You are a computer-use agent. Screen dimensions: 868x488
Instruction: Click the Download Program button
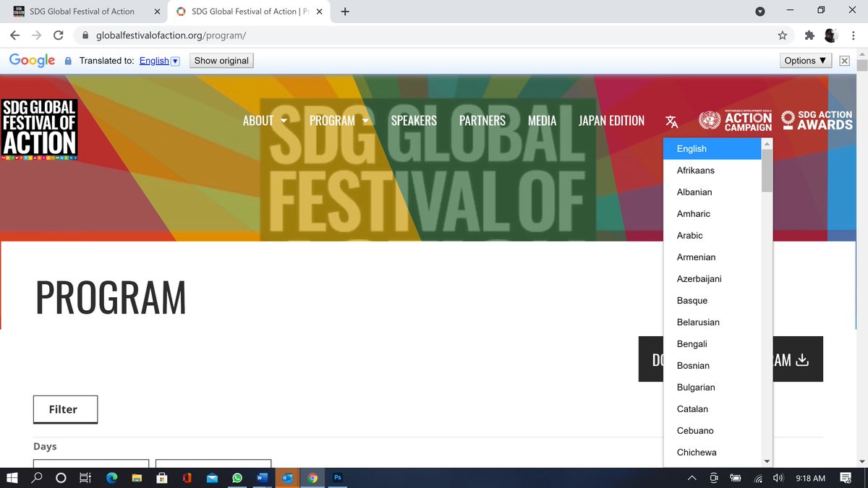731,359
